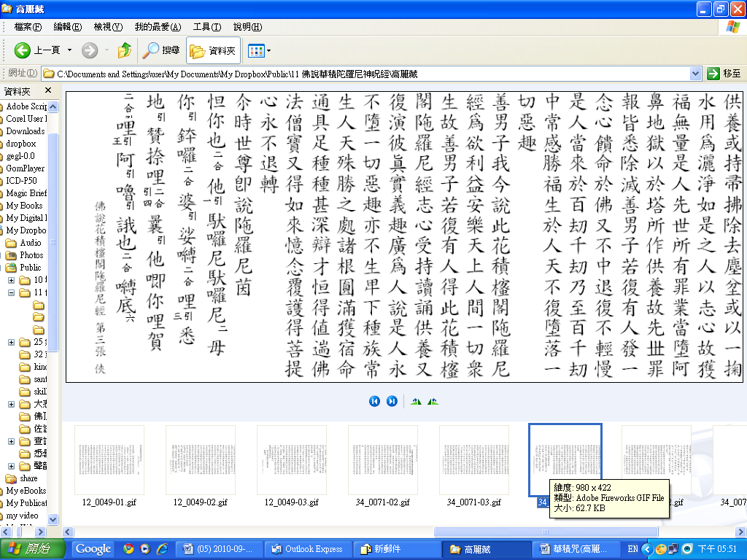The width and height of the screenshot is (747, 560).
Task: Collapse the 11 folder in the tree
Action: pyautogui.click(x=12, y=292)
